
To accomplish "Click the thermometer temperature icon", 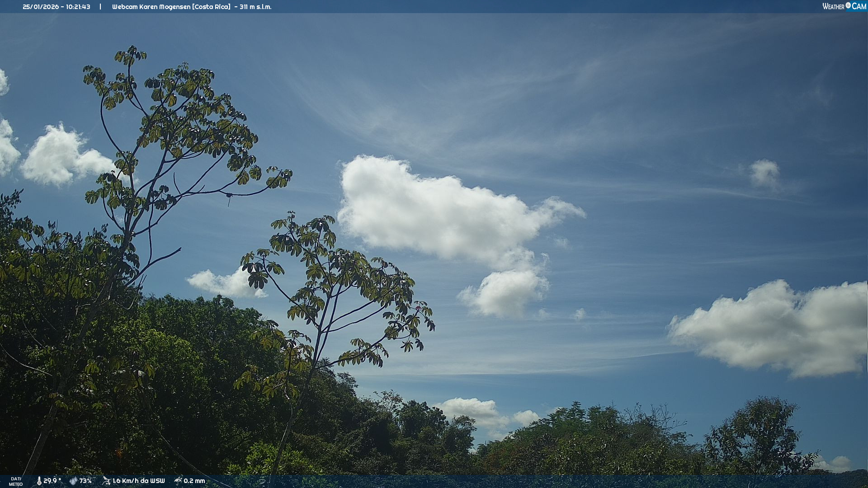I will (39, 481).
